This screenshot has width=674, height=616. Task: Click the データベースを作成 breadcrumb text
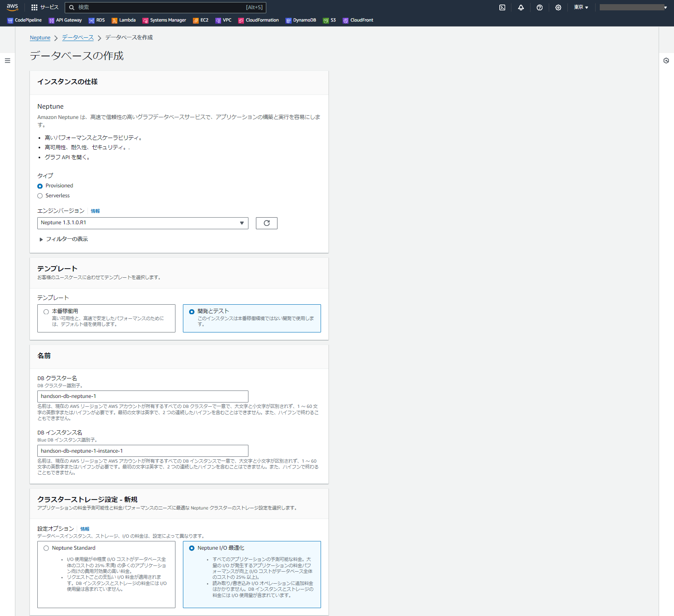(129, 38)
